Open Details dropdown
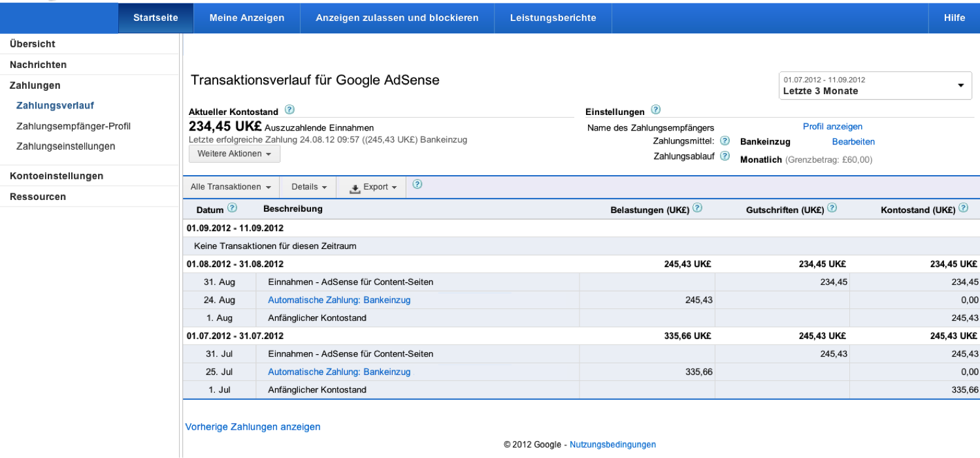Image resolution: width=980 pixels, height=458 pixels. point(309,187)
